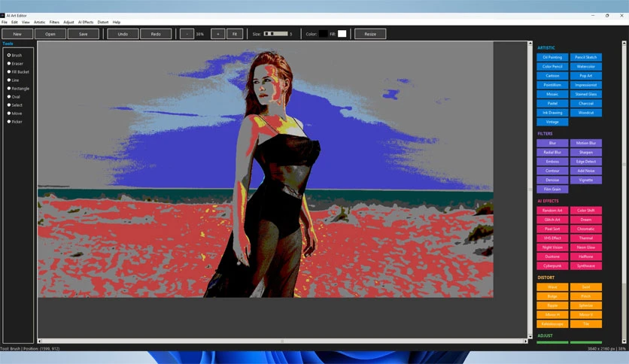Click the canvas horizontal scrollbar left arrow
629x364 pixels.
(x=40, y=341)
